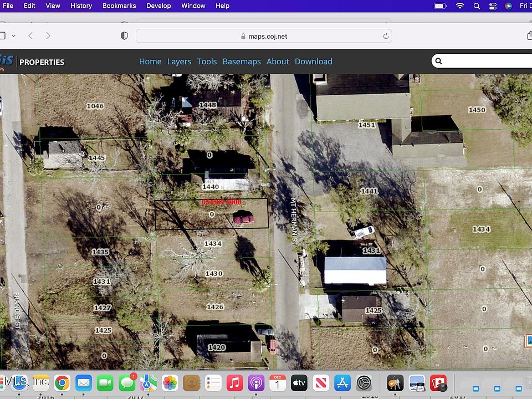Launch Music from the Dock
Image resolution: width=532 pixels, height=399 pixels.
[234, 383]
